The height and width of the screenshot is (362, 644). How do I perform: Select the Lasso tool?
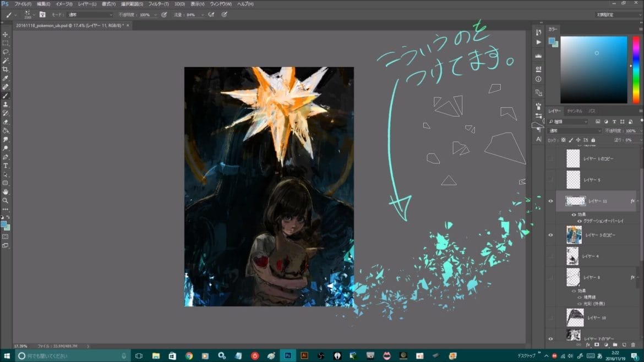[6, 52]
